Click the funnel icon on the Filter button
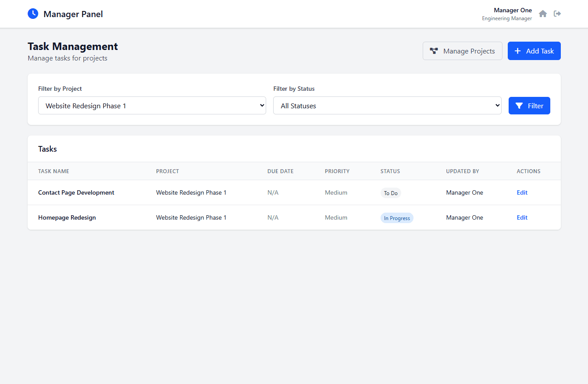This screenshot has width=588, height=384. click(519, 106)
